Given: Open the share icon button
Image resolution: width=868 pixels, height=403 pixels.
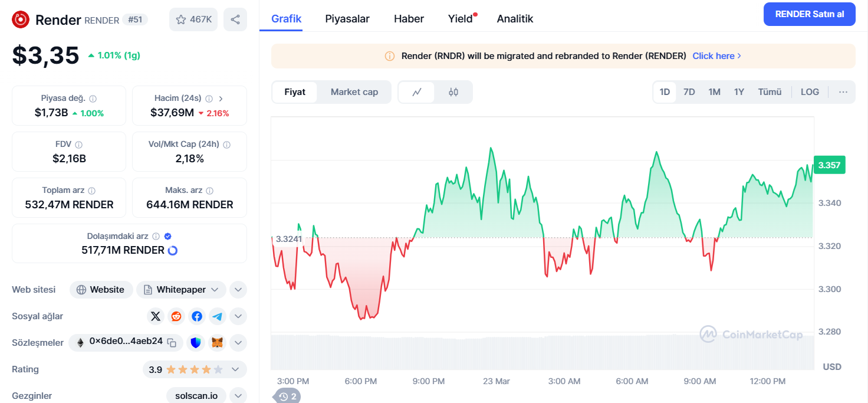Looking at the screenshot, I should (x=235, y=19).
